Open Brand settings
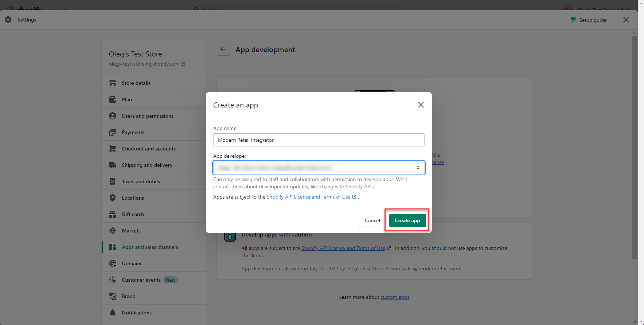Viewport: 644px width, 325px height. (154, 296)
